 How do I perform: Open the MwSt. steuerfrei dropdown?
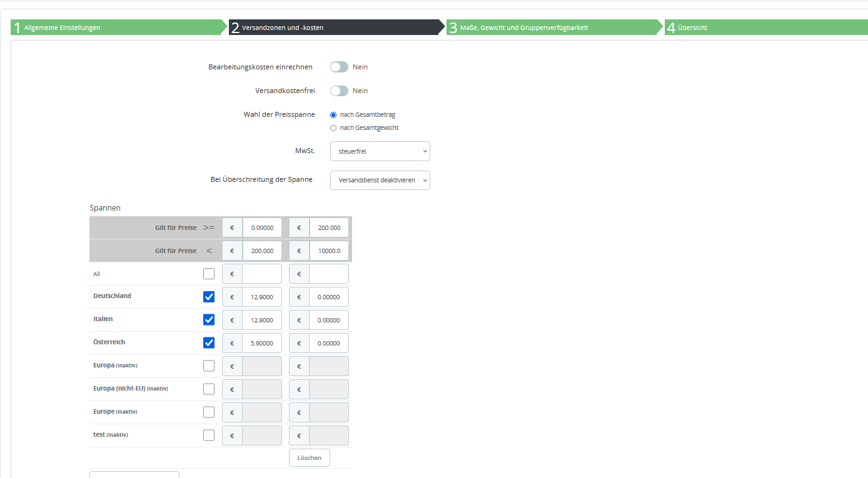pos(380,151)
